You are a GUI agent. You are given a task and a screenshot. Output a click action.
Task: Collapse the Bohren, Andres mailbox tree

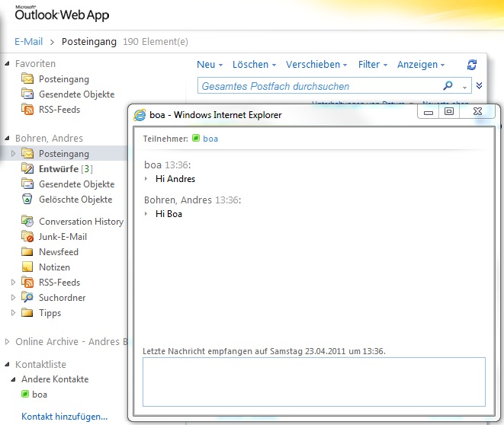coord(7,139)
